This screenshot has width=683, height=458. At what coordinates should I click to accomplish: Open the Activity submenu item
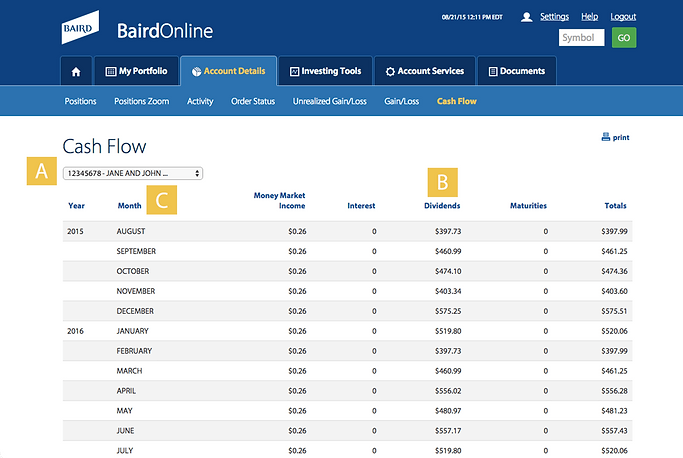(x=200, y=101)
